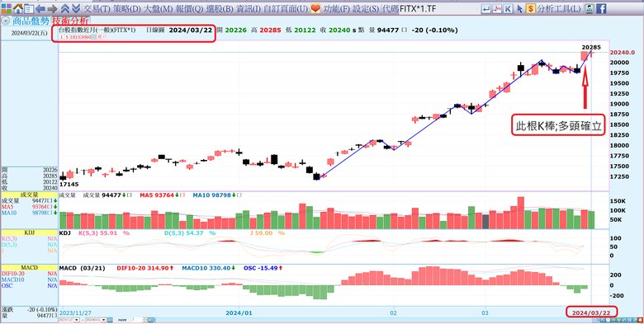Click the 台股指數近月(一般)(FITX*1) title
Screen dimensions: 644x324
[x=97, y=30]
